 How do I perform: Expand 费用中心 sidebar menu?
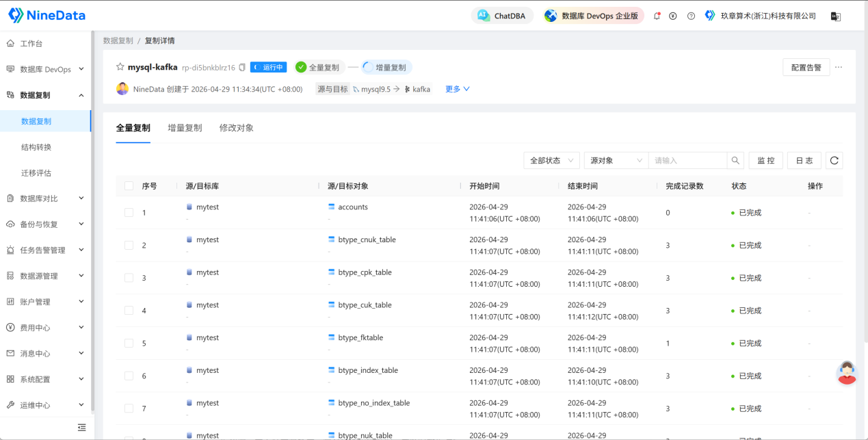45,328
